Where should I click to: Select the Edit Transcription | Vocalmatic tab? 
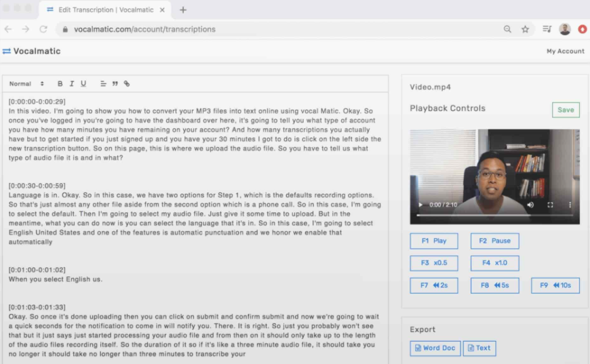pyautogui.click(x=105, y=9)
